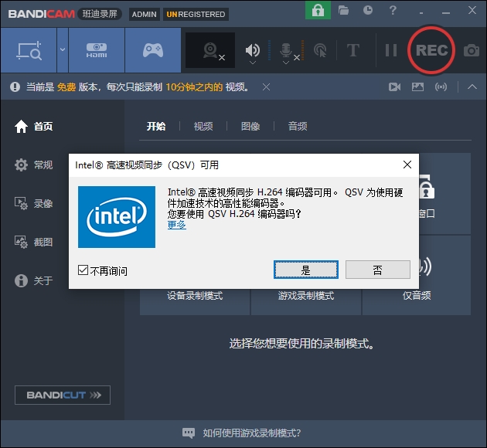487x448 pixels.
Task: Expand the screen recording mode dropdown arrow
Action: click(x=63, y=50)
